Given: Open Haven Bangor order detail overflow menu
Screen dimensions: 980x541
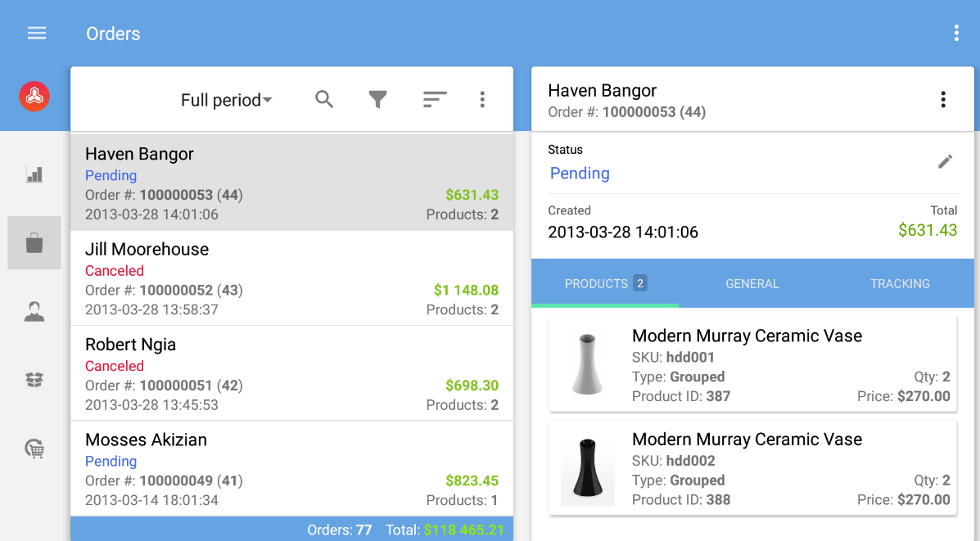Looking at the screenshot, I should click(x=943, y=99).
